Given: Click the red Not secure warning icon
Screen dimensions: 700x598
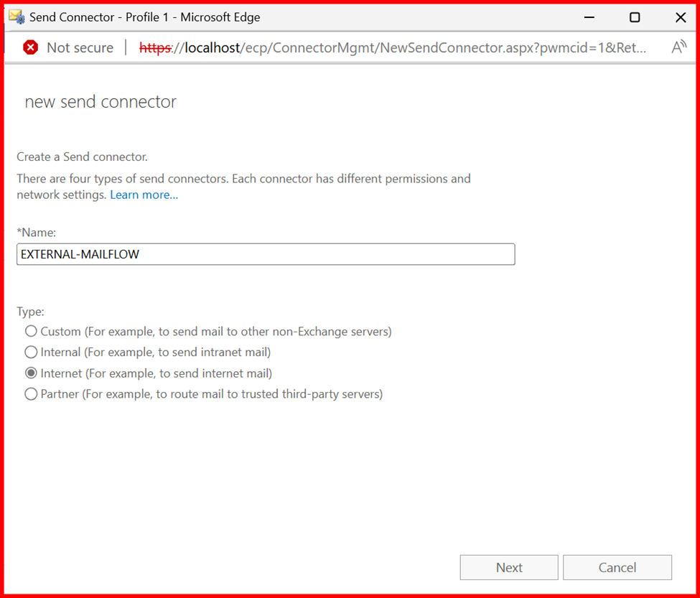Looking at the screenshot, I should pyautogui.click(x=30, y=47).
